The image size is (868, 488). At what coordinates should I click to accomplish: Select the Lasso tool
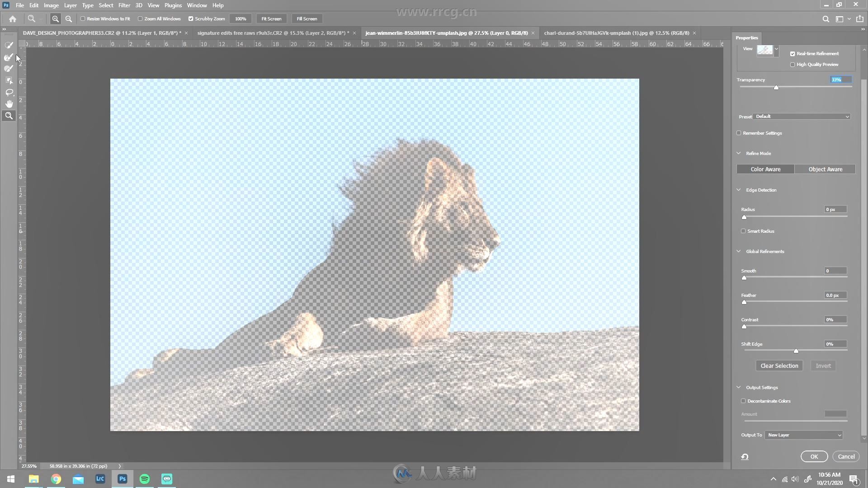point(9,92)
